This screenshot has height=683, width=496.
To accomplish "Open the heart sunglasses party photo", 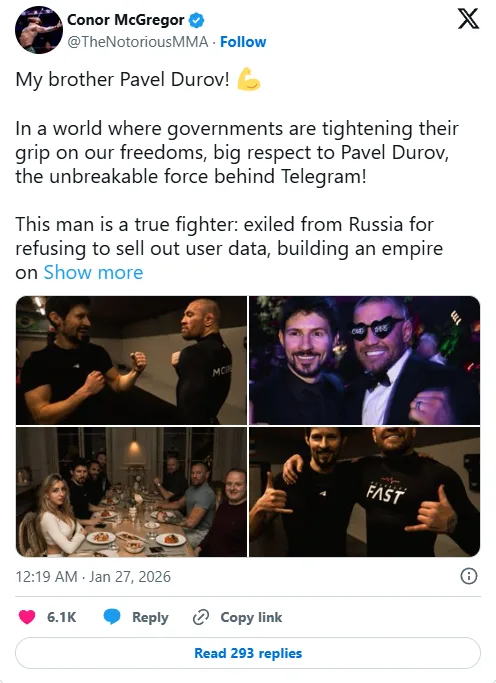I will pyautogui.click(x=364, y=360).
